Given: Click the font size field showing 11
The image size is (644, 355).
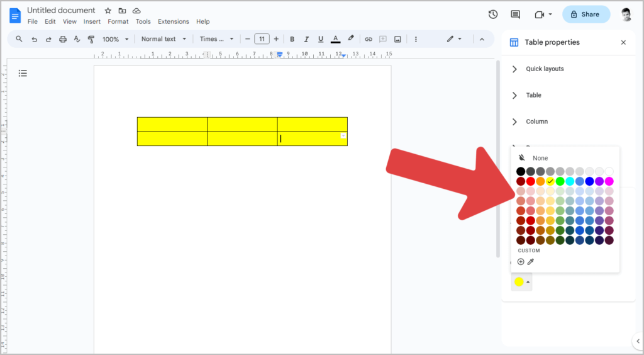Looking at the screenshot, I should click(262, 39).
